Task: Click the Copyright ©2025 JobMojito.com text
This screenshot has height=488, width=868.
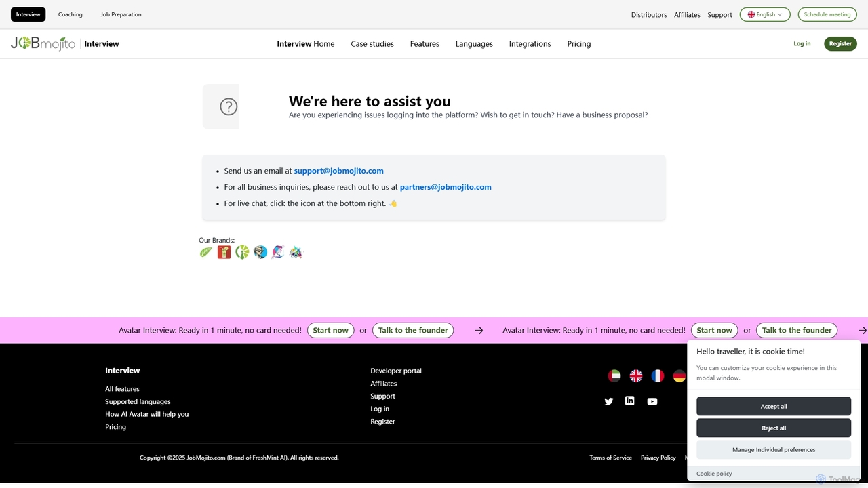Action: tap(239, 457)
